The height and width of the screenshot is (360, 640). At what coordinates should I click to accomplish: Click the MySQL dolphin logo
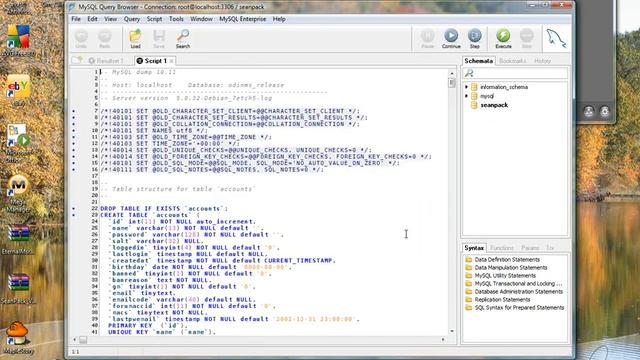pos(556,39)
